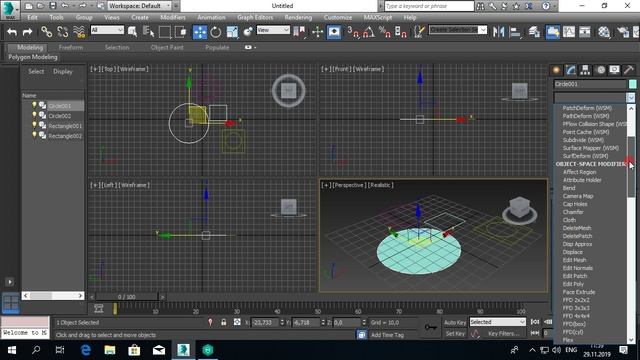Toggle the 3D Snaps button
640x360 pixels.
(353, 32)
